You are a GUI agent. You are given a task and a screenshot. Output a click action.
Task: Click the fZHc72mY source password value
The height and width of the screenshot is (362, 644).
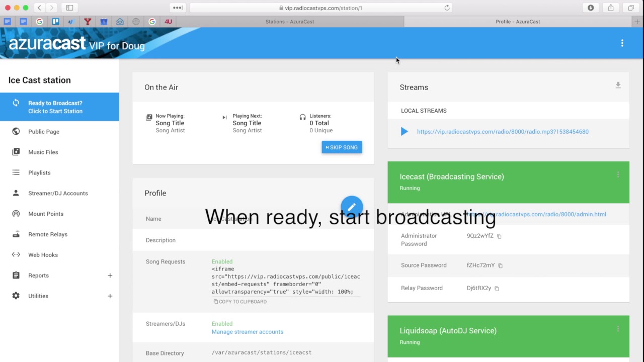tap(480, 265)
